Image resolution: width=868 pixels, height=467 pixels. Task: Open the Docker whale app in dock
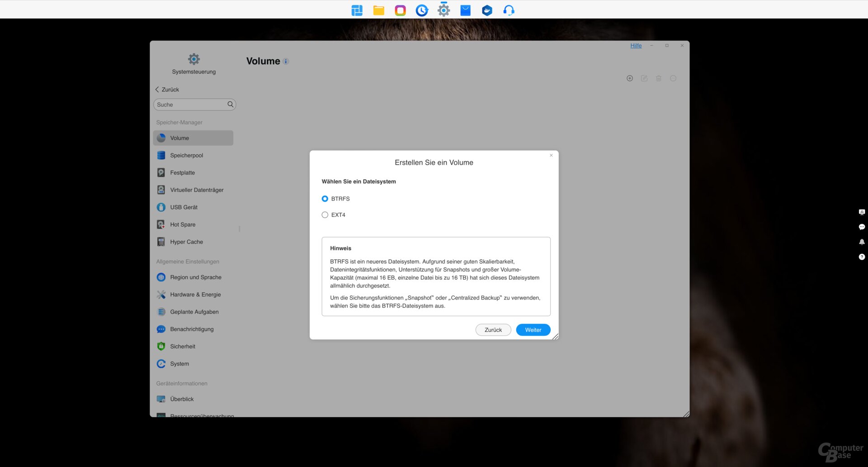point(487,10)
